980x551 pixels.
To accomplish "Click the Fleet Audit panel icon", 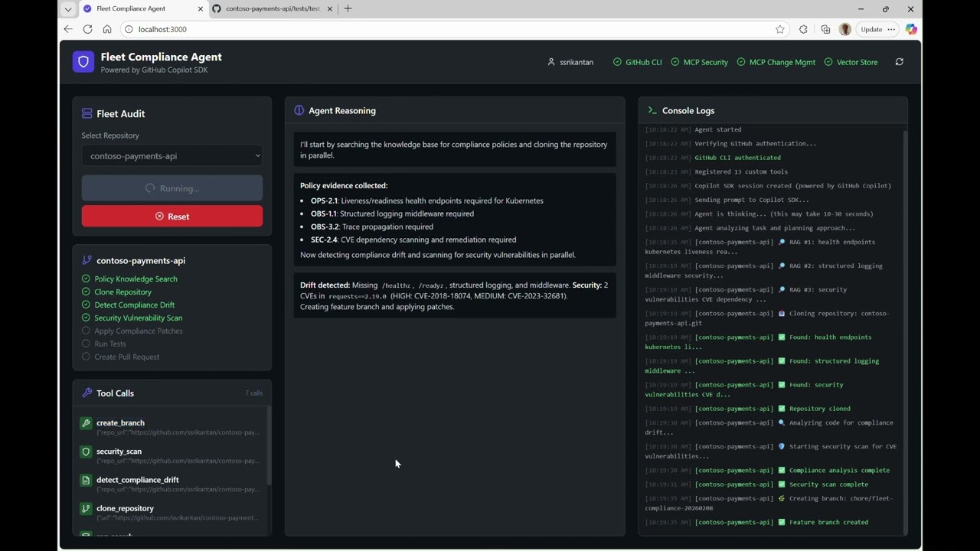I will tap(87, 113).
